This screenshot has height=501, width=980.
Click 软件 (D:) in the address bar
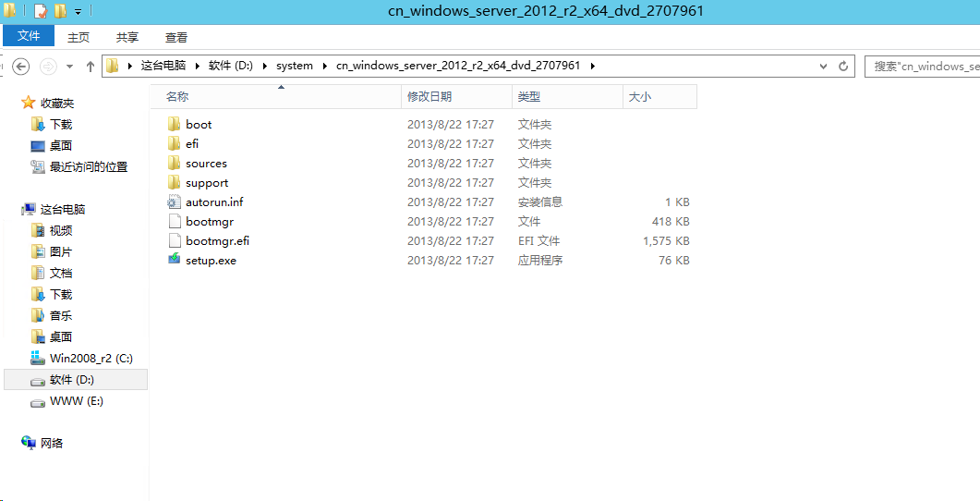pos(231,66)
